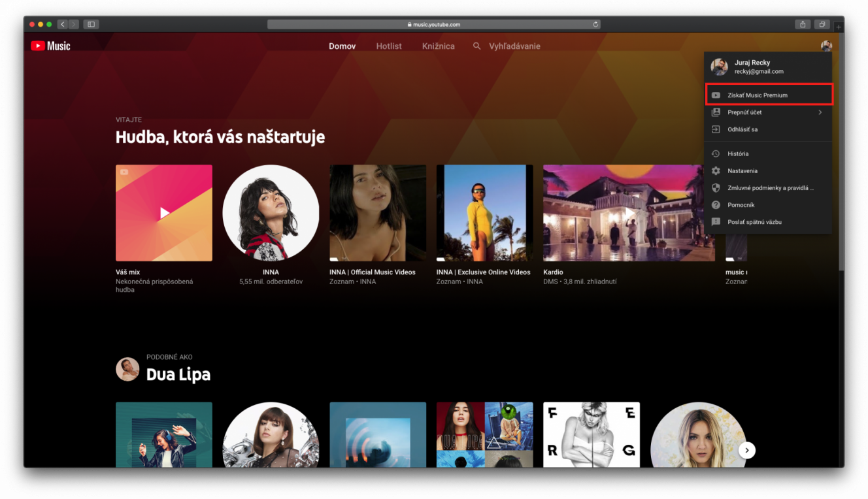The width and height of the screenshot is (868, 499).
Task: Click the 5,55 mil. odberateľov text
Action: click(271, 282)
